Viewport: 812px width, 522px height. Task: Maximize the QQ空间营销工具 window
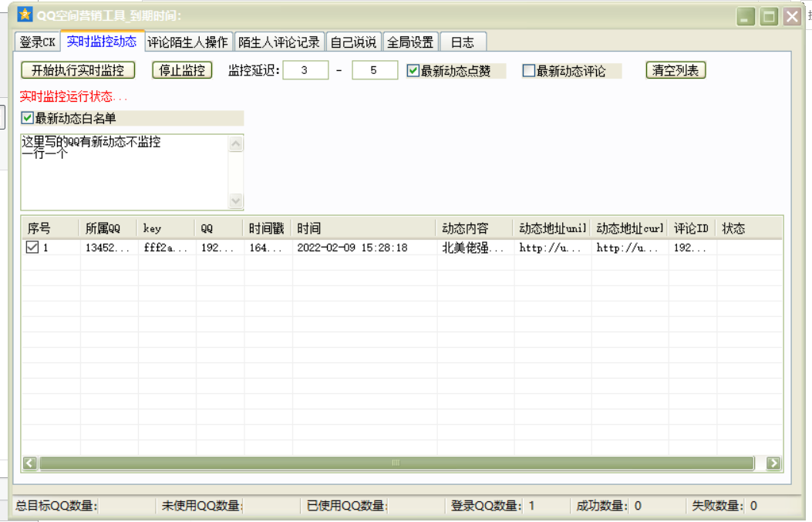769,16
